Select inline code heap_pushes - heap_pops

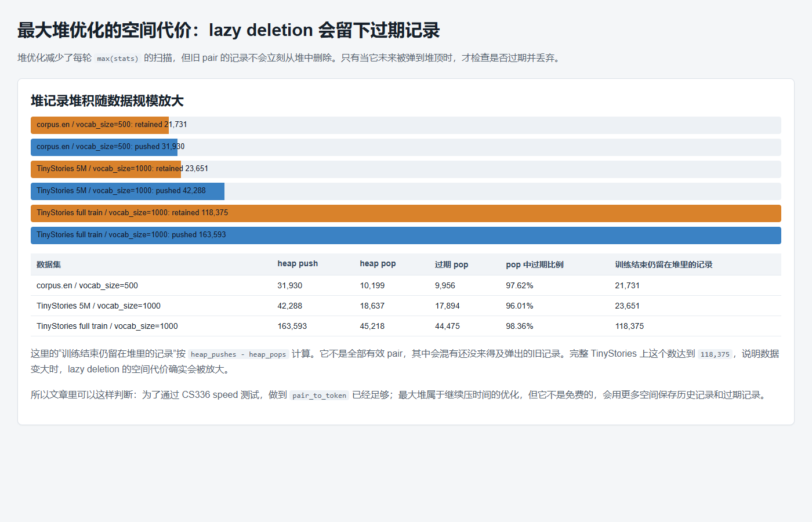238,354
